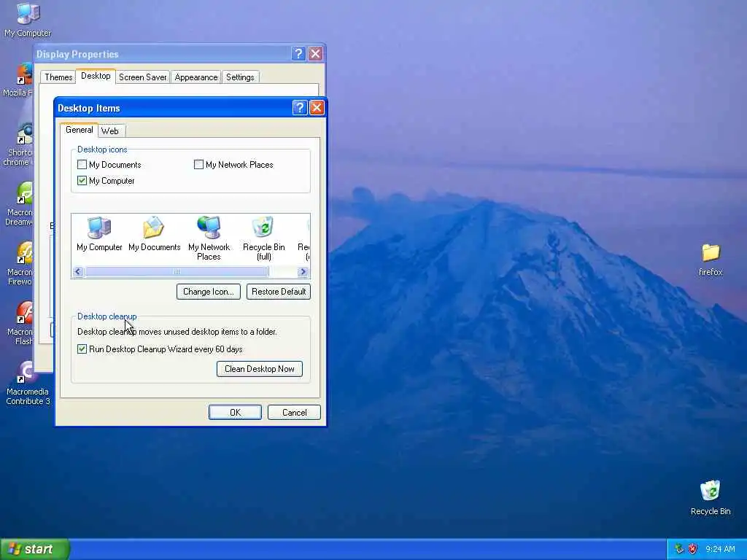Click the Display Properties help question-mark button
Viewport: 747px width, 560px height.
(x=298, y=54)
